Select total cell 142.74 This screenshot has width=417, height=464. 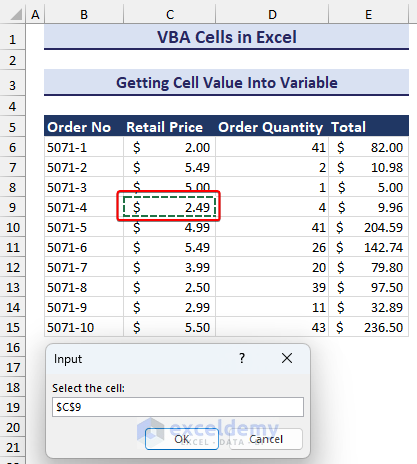tap(369, 247)
